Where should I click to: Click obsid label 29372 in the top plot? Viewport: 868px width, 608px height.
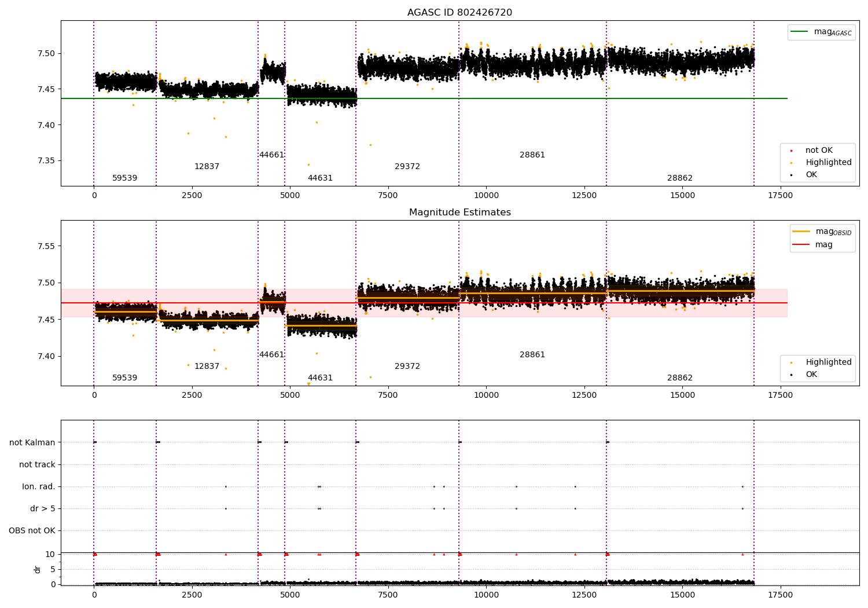click(x=407, y=167)
